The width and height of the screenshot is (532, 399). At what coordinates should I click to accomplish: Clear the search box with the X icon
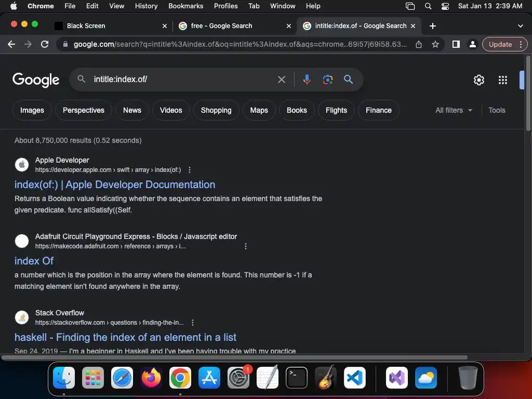[x=281, y=79]
